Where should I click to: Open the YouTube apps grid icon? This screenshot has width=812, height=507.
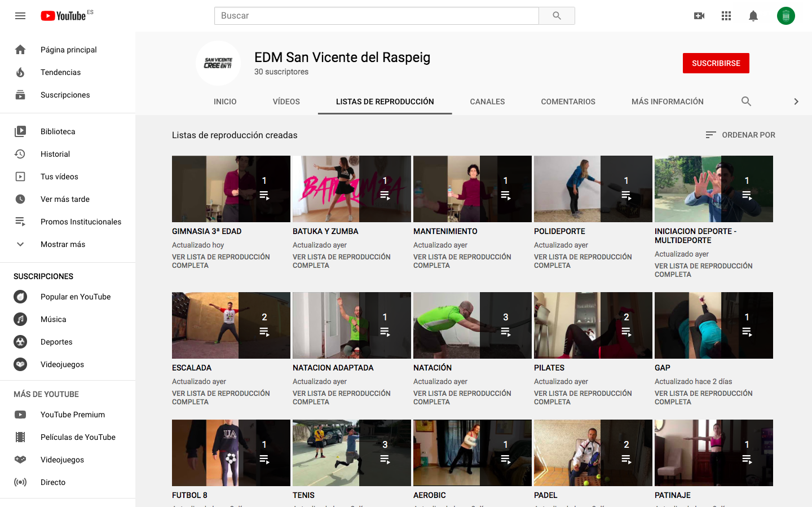726,16
